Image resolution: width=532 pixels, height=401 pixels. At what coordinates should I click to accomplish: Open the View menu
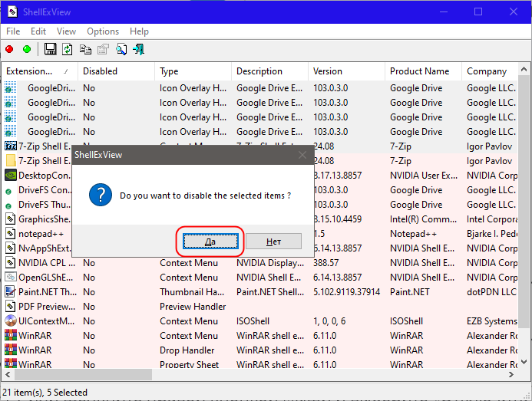pyautogui.click(x=66, y=31)
